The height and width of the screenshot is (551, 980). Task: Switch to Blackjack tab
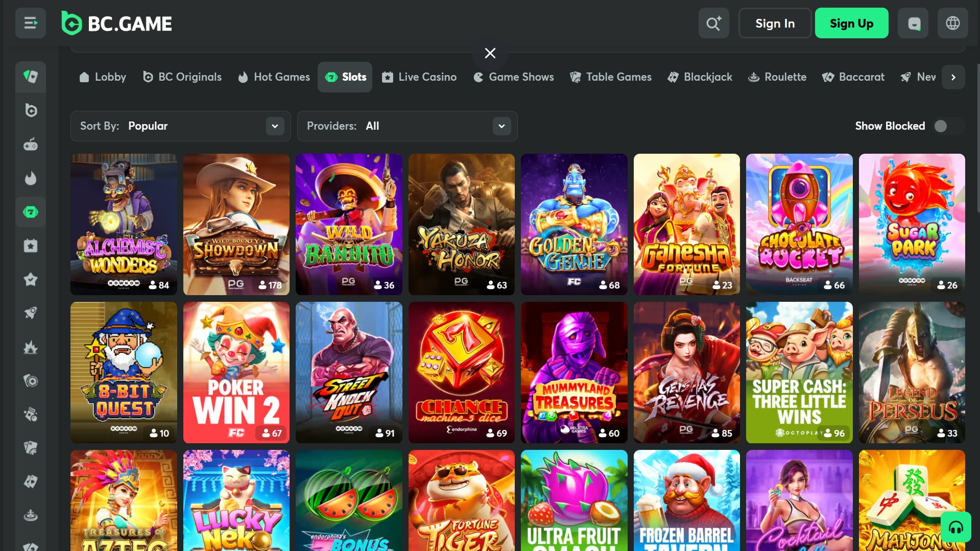click(x=700, y=77)
